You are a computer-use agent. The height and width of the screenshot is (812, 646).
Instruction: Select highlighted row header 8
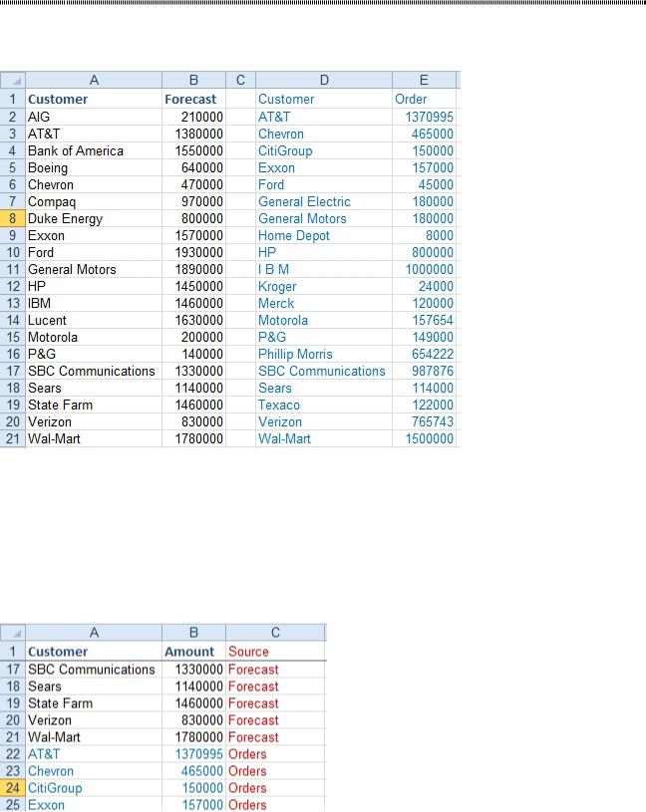click(13, 218)
